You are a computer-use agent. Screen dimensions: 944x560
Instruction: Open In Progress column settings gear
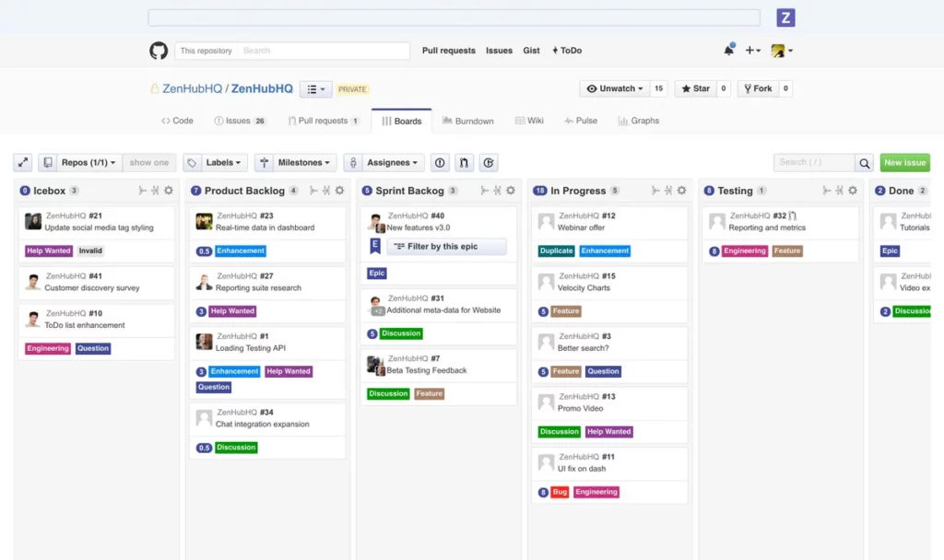(681, 190)
